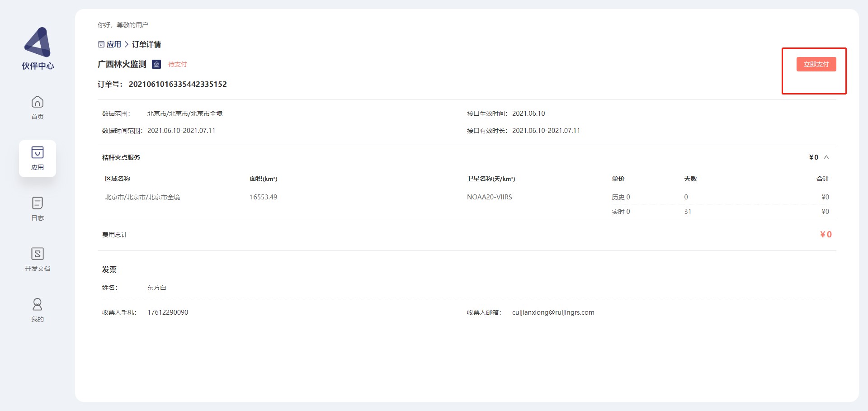868x411 pixels.
Task: Click phone number 17612290090
Action: coord(168,312)
